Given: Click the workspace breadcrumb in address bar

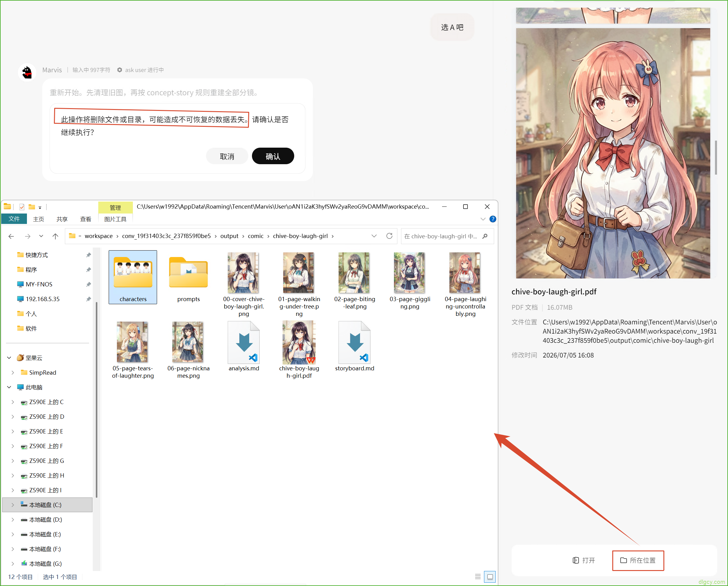Looking at the screenshot, I should (99, 236).
